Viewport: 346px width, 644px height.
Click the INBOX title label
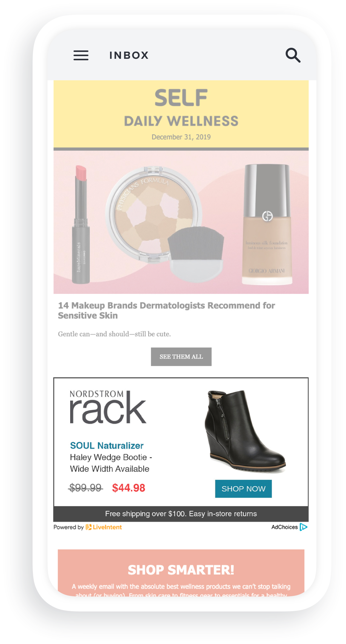[129, 55]
